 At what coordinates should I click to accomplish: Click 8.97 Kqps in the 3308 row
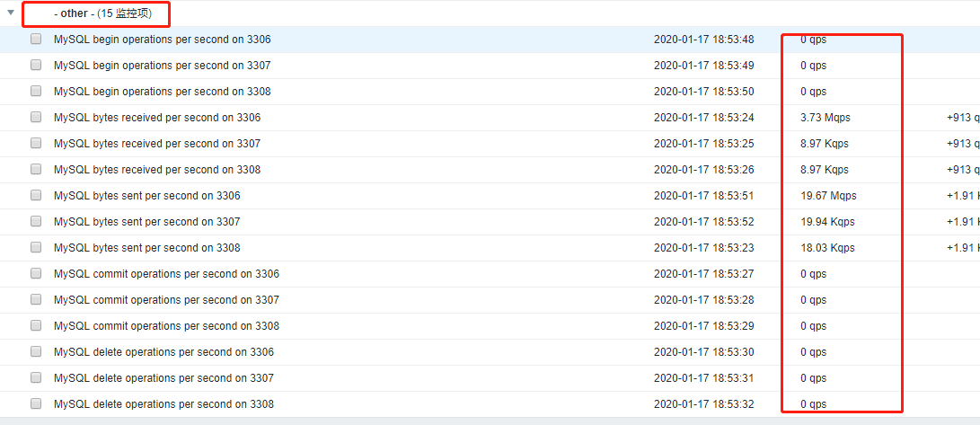(x=825, y=170)
